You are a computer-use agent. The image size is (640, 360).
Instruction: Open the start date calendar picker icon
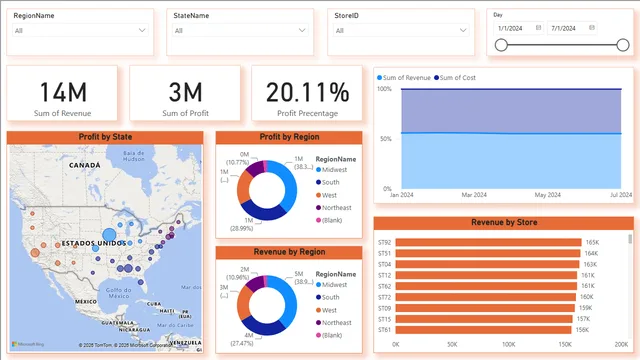pos(538,28)
